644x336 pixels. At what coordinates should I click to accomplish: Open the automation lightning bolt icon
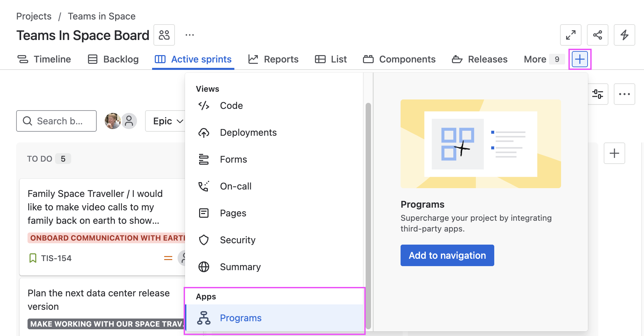click(624, 35)
